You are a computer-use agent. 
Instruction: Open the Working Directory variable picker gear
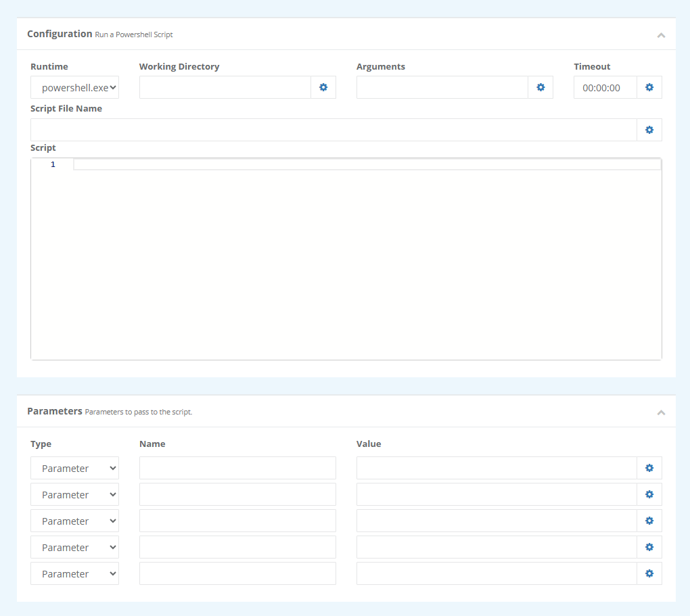pyautogui.click(x=323, y=87)
